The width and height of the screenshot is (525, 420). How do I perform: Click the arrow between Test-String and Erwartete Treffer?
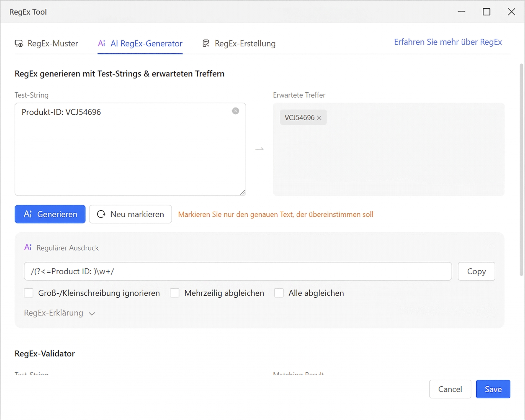[260, 149]
